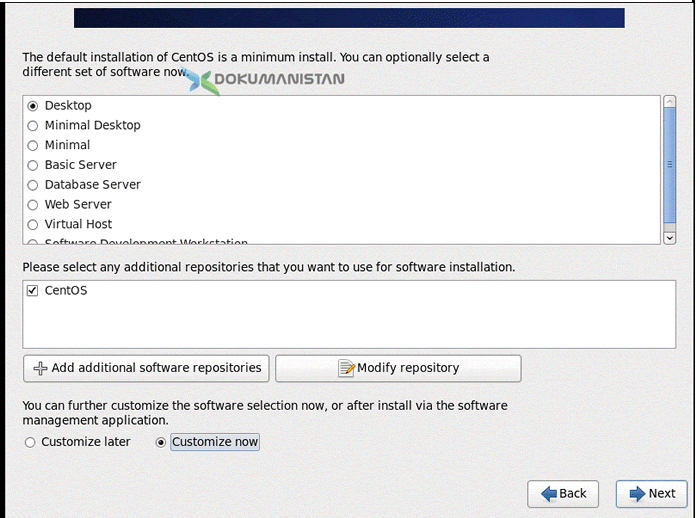Proceed with the Next button
698x518 pixels.
[x=652, y=494]
